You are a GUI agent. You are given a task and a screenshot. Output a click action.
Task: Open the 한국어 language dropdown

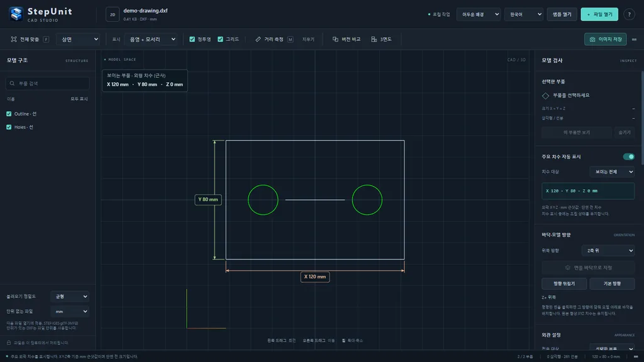[524, 14]
